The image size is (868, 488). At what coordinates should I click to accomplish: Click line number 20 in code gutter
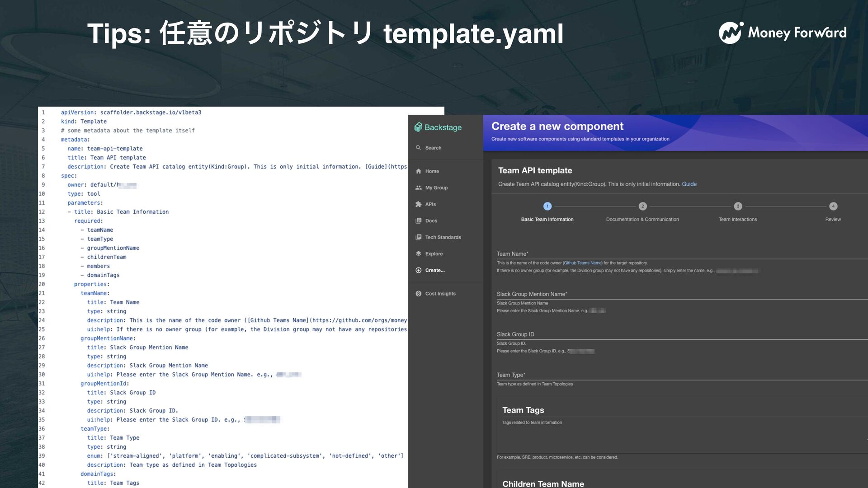click(42, 284)
